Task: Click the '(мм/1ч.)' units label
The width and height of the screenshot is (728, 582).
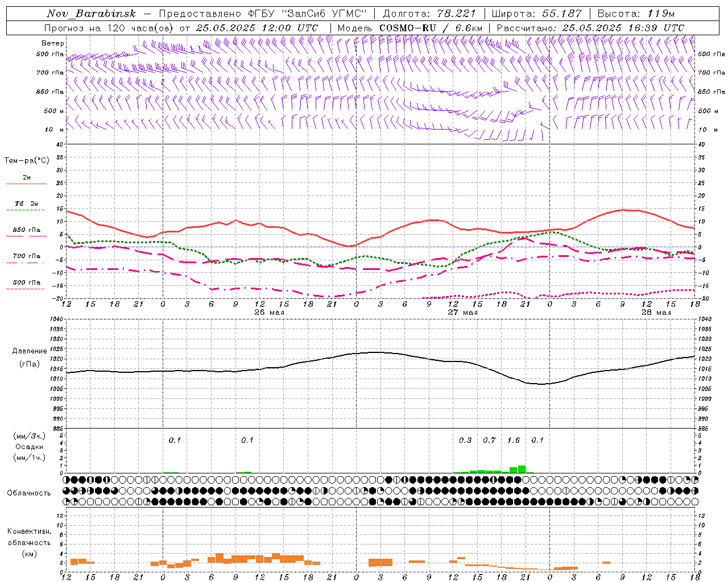Action: coord(29,458)
